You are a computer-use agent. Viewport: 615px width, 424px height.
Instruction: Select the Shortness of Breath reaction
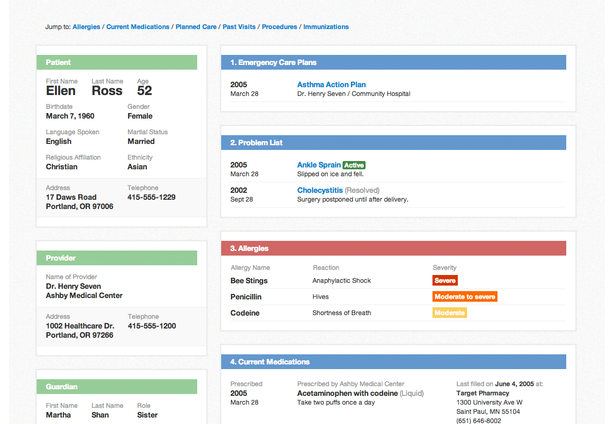tap(342, 313)
